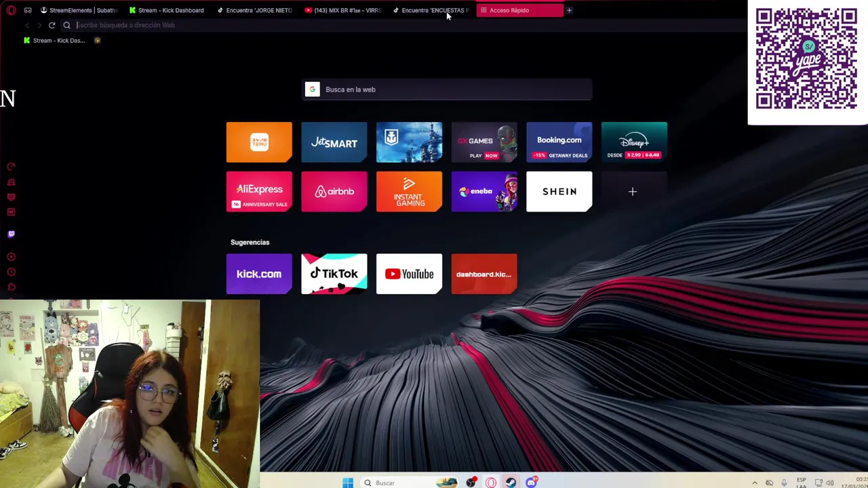
Task: Open the Airbnb speed dial tile
Action: (334, 192)
